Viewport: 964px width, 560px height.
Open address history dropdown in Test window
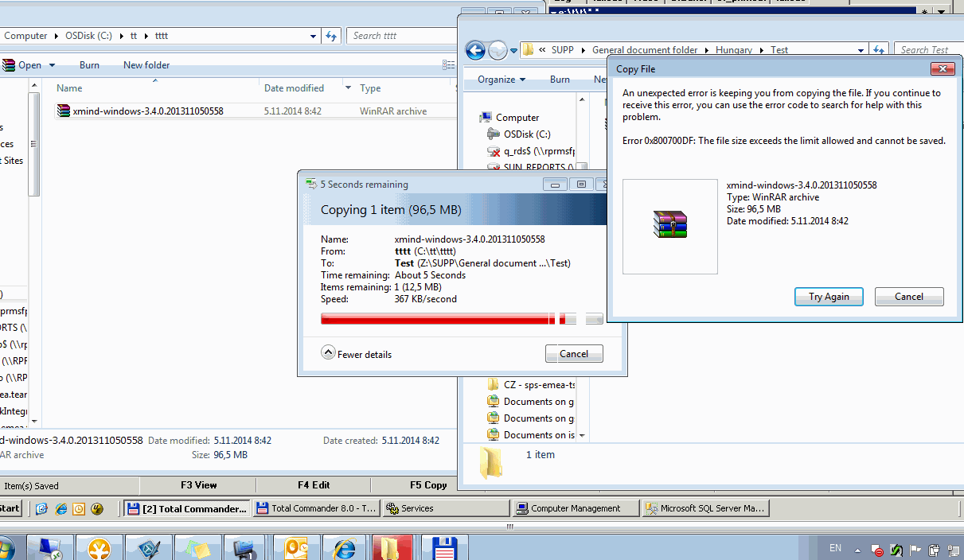[x=861, y=50]
